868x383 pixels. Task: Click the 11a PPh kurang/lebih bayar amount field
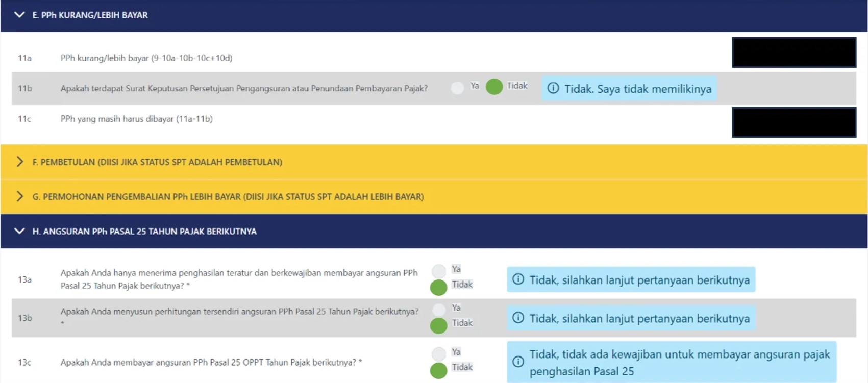coord(793,53)
